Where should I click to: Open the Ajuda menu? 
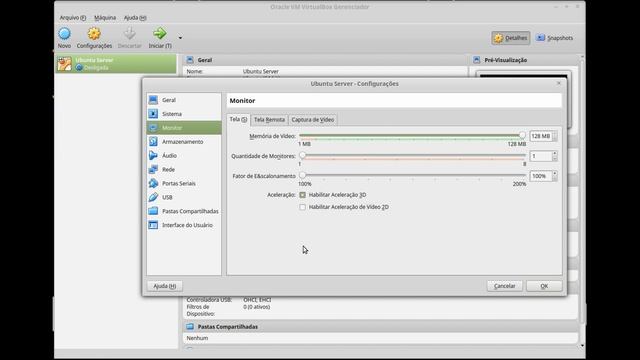click(135, 18)
